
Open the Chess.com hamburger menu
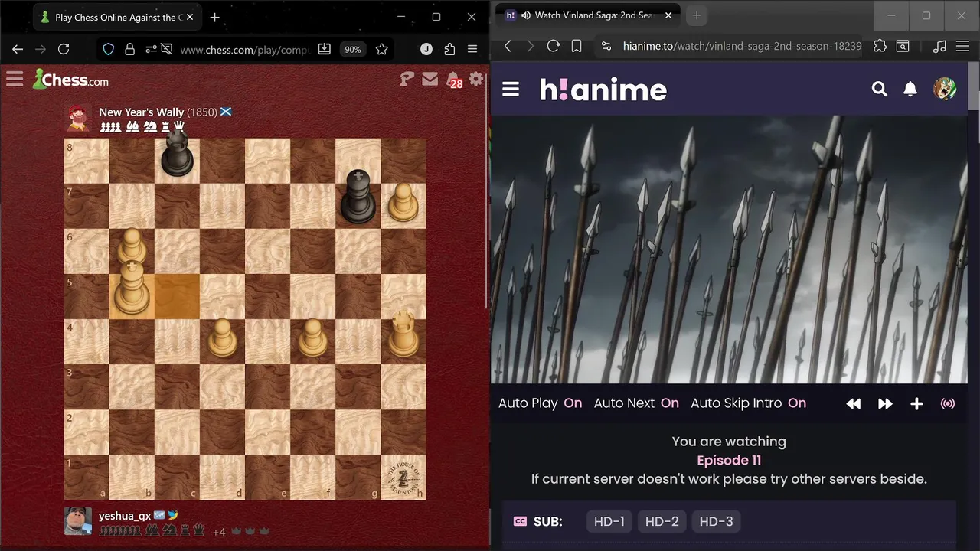15,79
